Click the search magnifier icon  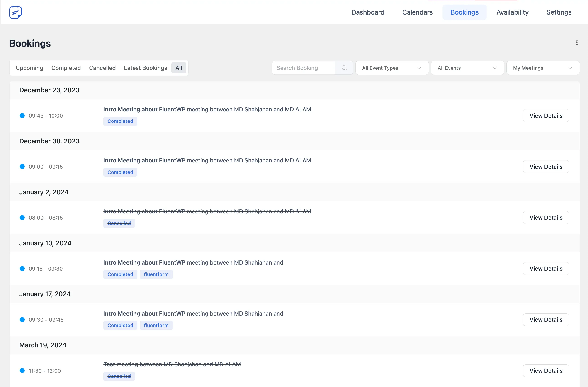click(344, 68)
